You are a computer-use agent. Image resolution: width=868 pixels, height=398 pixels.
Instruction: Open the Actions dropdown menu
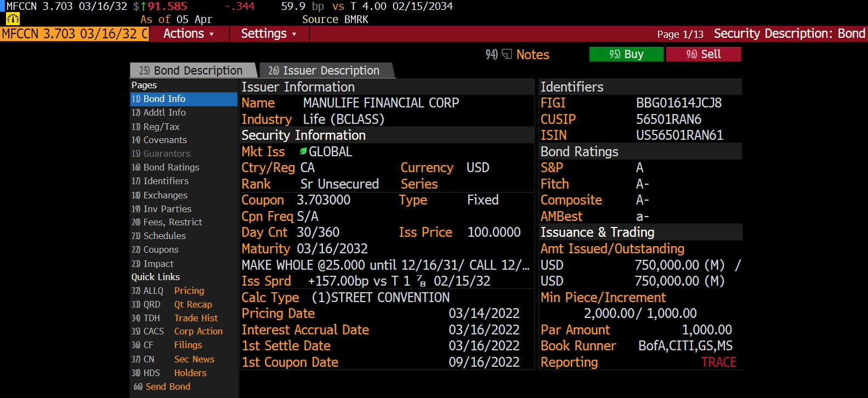(x=189, y=34)
